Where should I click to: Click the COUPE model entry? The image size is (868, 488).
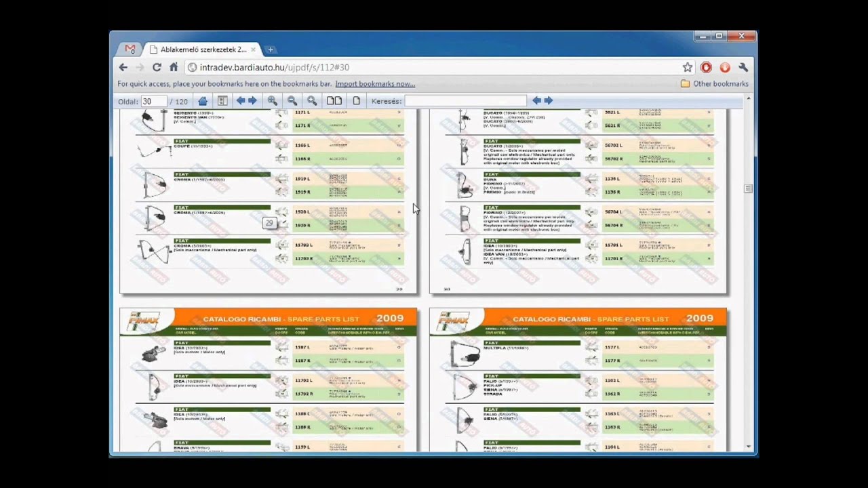[193, 146]
